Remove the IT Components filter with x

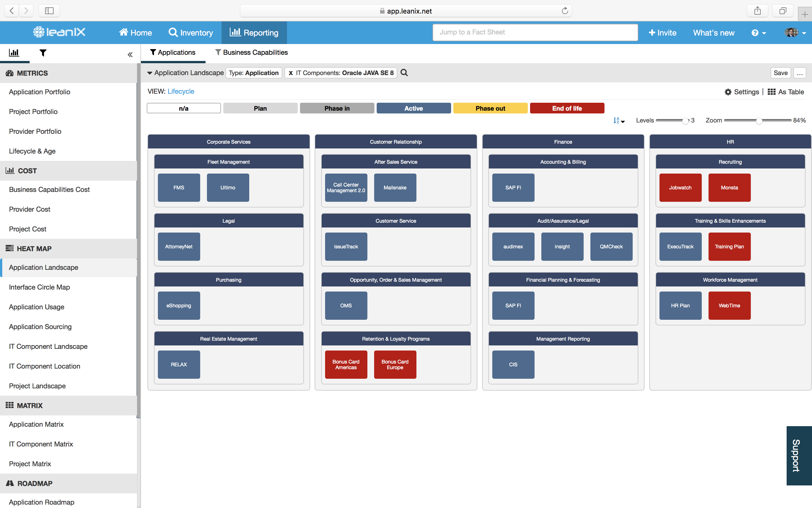[x=291, y=73]
